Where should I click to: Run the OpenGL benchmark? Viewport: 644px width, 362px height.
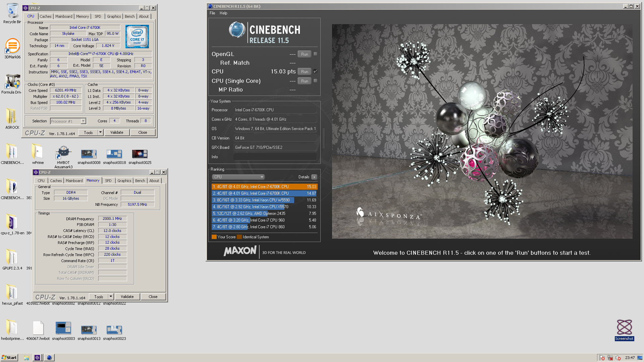tap(305, 54)
